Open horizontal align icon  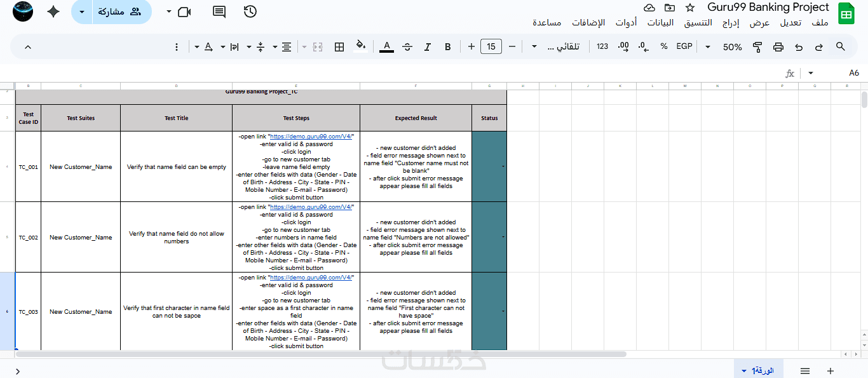[x=287, y=46]
